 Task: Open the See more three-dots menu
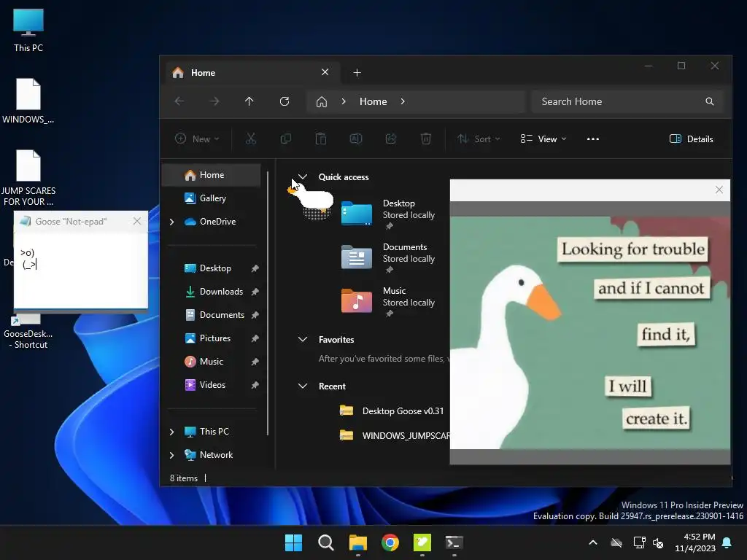pyautogui.click(x=592, y=139)
